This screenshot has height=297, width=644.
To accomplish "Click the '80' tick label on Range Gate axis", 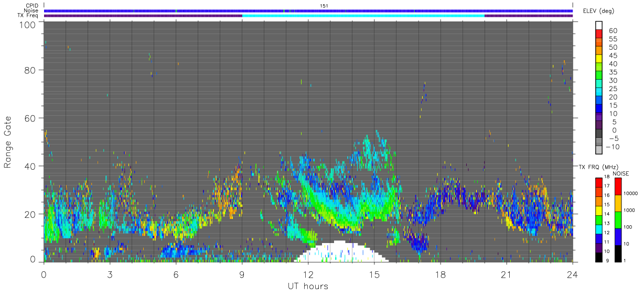I will pos(30,70).
